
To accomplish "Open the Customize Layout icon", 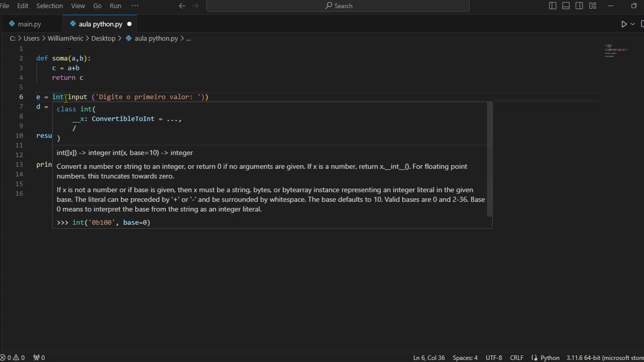I will 593,6.
